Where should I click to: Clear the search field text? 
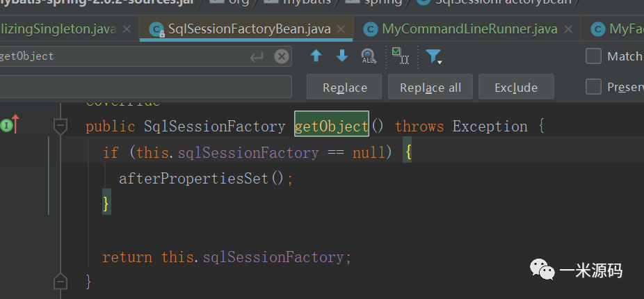[x=281, y=56]
